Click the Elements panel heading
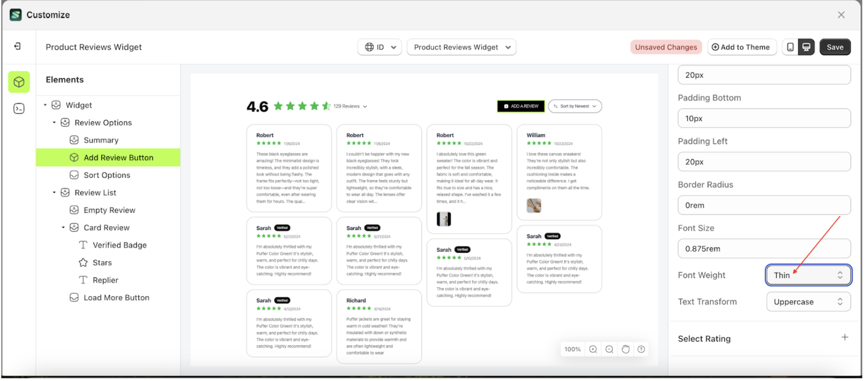Viewport: 868px width, 381px height. coord(65,80)
